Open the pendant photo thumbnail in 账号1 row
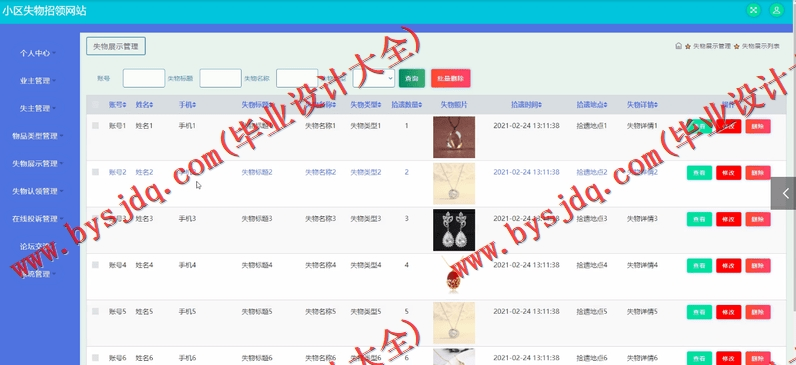Viewport: 796px width, 365px height. (454, 137)
